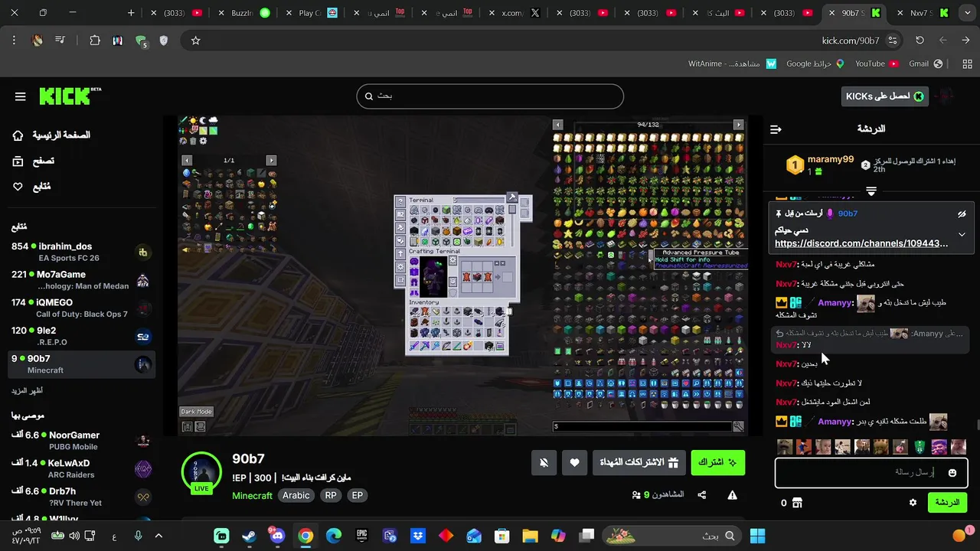Open chat settings gear
980x551 pixels.
tap(913, 503)
